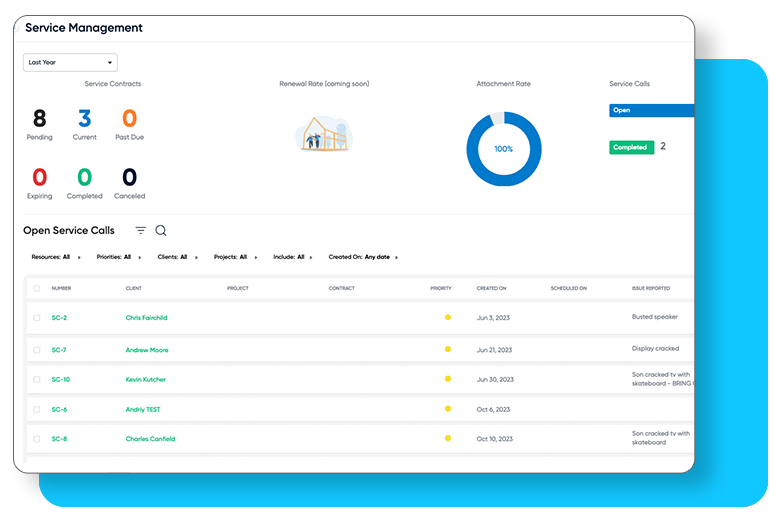Click the 0 Completed contracts count

[x=85, y=177]
